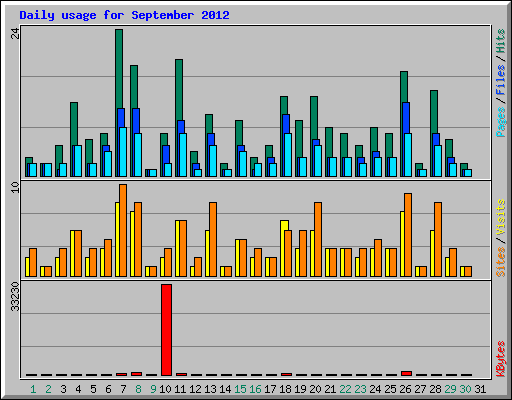Click green day label "9" on the x-axis
The width and height of the screenshot is (512, 400).
tap(153, 389)
